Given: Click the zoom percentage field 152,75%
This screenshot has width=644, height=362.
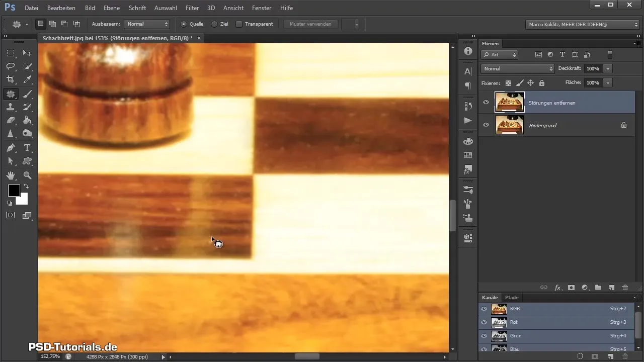Looking at the screenshot, I should pos(50,356).
